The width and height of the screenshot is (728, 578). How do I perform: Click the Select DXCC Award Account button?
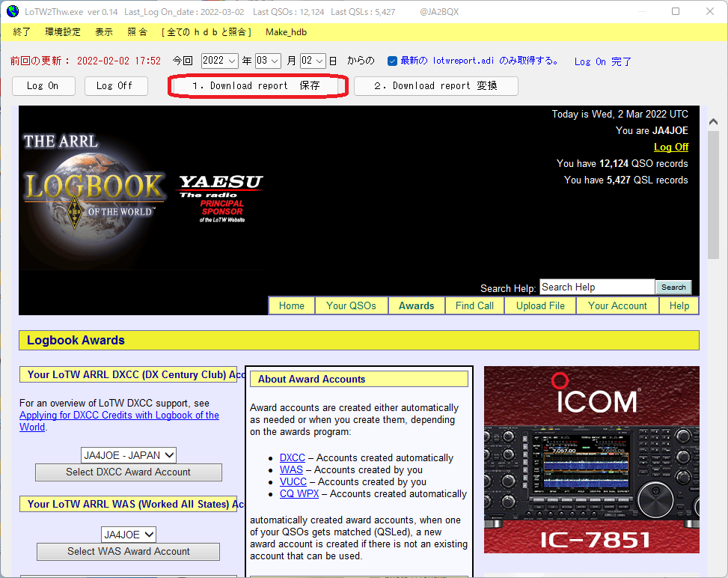point(129,472)
